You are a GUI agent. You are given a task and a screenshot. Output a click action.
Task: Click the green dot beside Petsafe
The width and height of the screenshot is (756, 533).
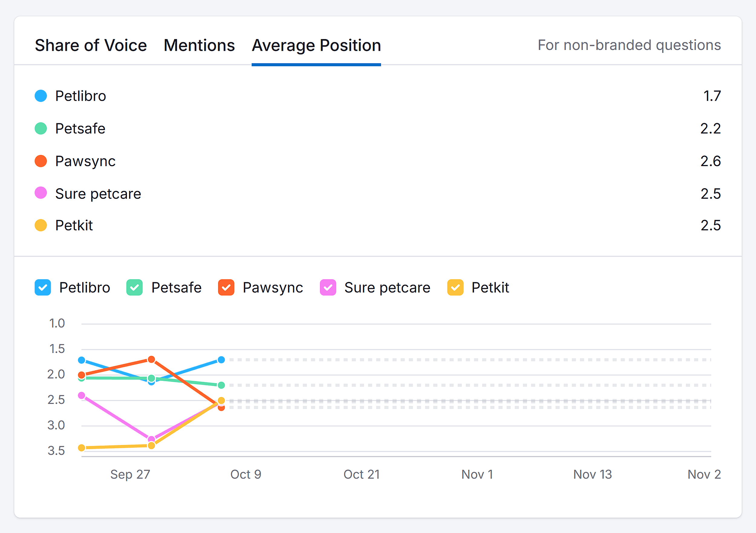point(41,128)
